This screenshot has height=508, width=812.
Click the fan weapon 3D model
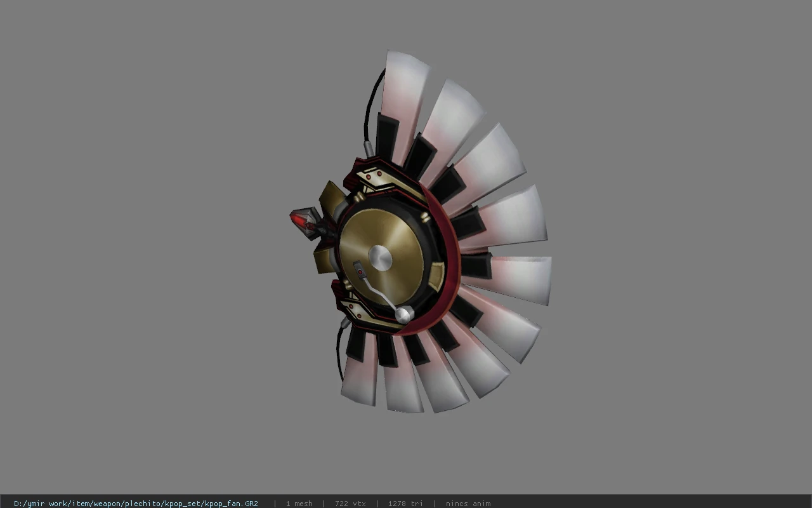421,232
